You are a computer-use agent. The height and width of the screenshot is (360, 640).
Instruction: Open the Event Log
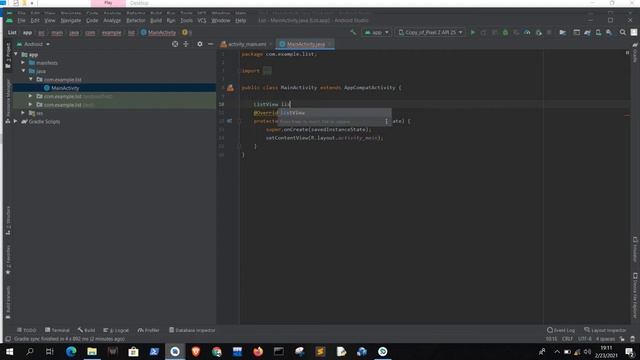pyautogui.click(x=561, y=330)
